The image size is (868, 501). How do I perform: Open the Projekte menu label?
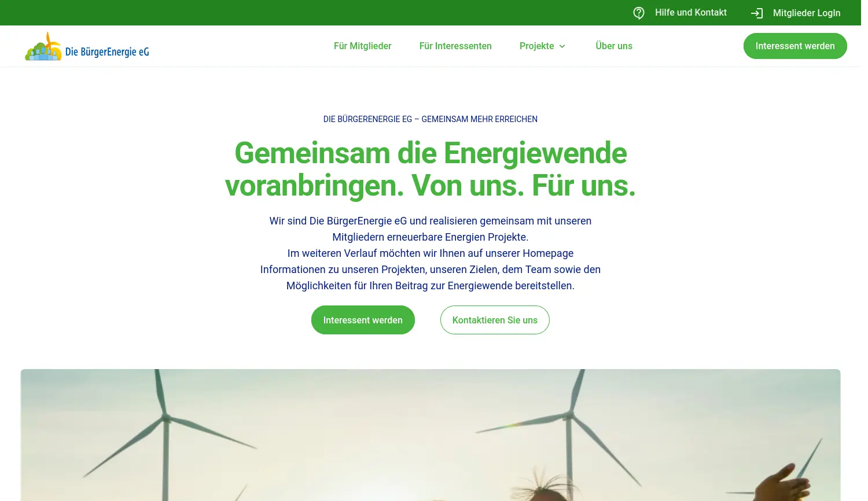coord(536,46)
